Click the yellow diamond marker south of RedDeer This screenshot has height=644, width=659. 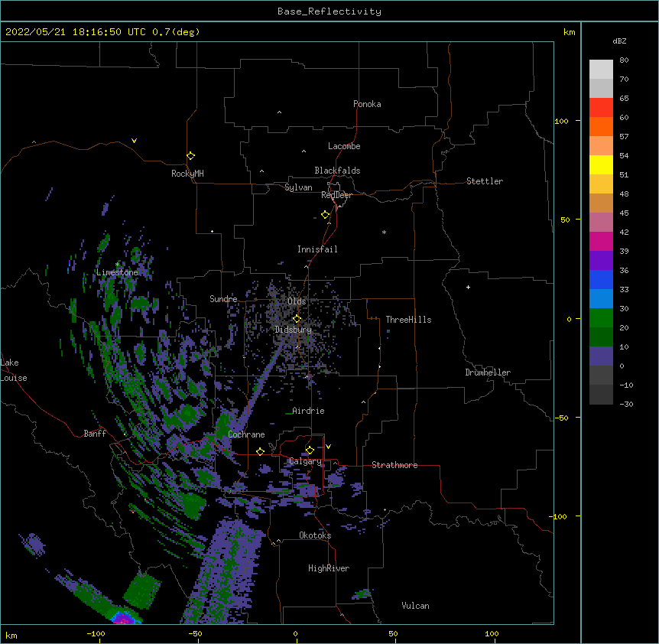coord(326,215)
